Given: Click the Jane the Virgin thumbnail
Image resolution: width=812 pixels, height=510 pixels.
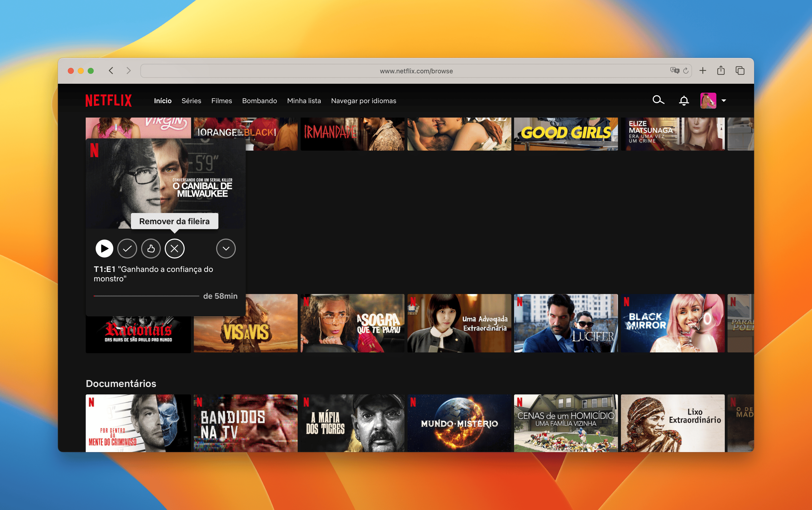Looking at the screenshot, I should pyautogui.click(x=138, y=128).
